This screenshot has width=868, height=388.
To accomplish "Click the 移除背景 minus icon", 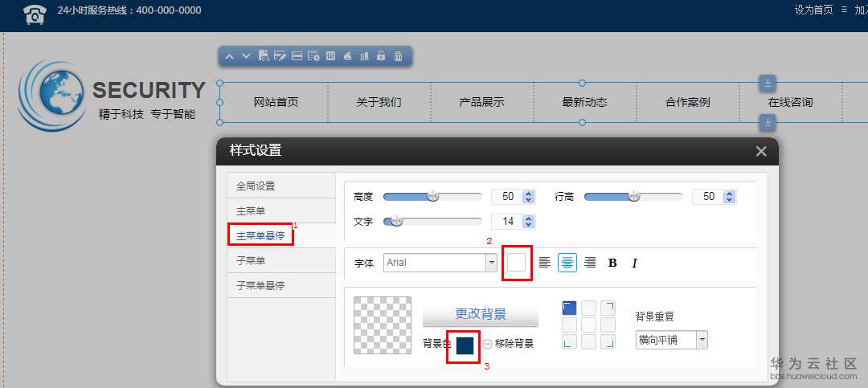I will point(488,344).
